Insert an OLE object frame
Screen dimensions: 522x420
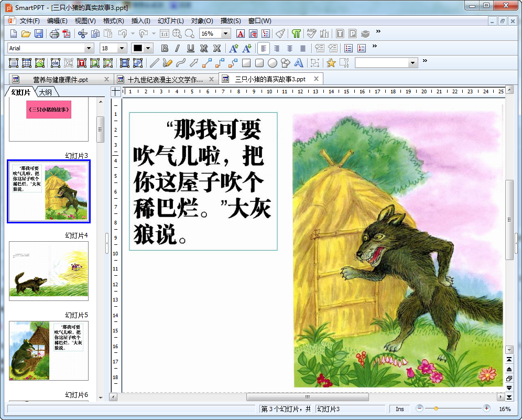[55, 63]
